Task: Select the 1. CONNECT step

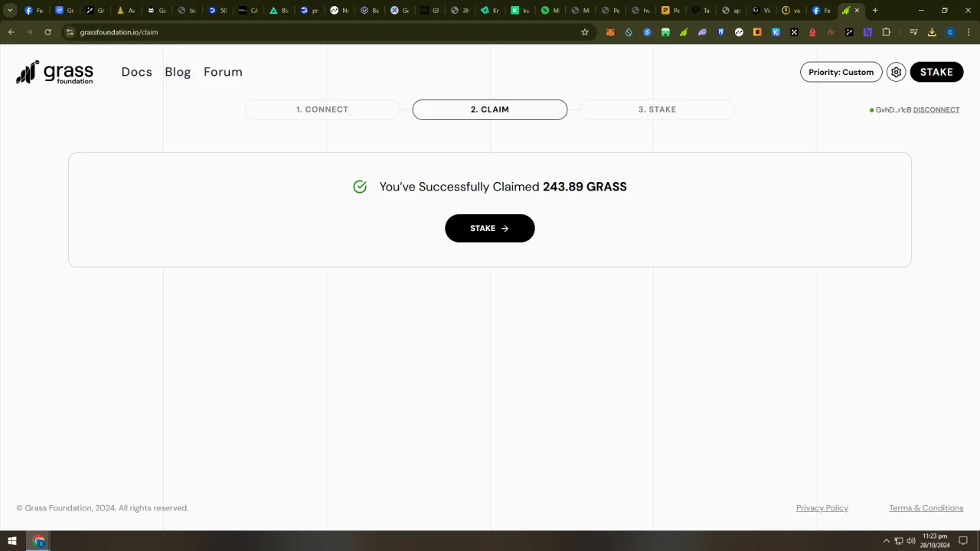Action: point(322,109)
